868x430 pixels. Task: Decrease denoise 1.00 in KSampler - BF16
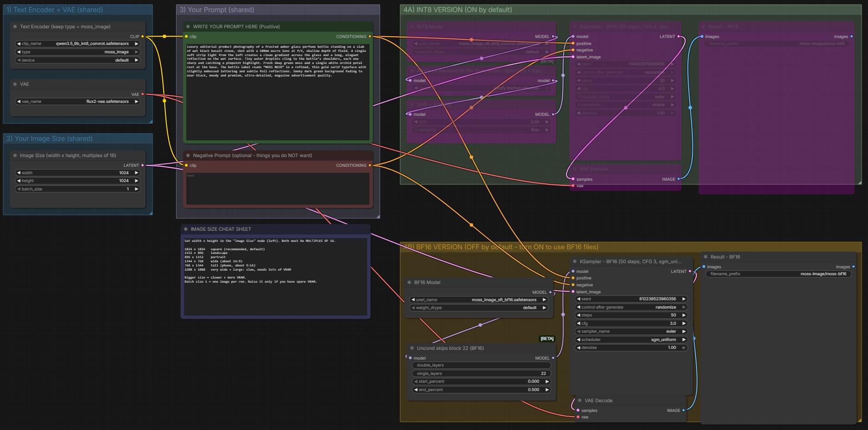pyautogui.click(x=578, y=348)
